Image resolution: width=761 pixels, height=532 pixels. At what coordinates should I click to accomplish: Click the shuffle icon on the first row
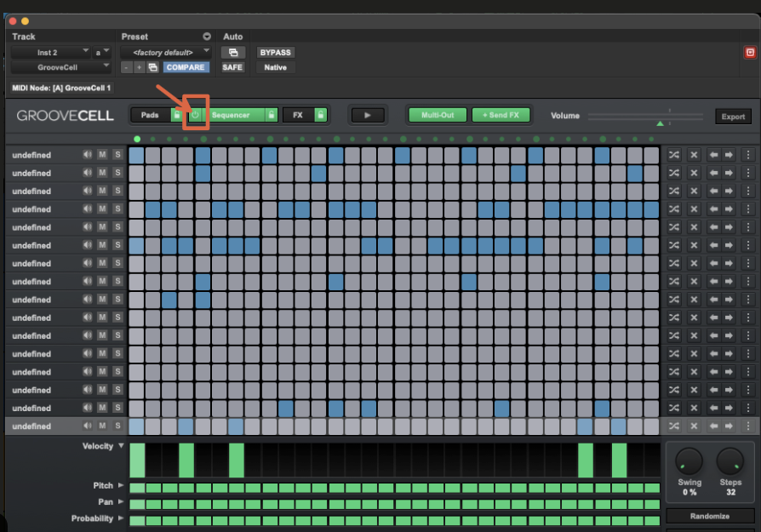click(674, 154)
